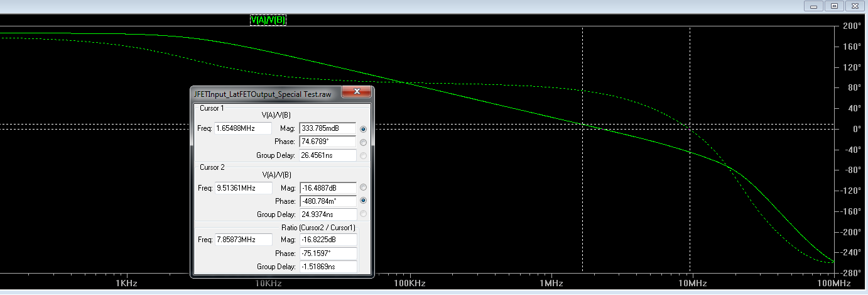Click the 10MHz frequency axis label
The image size is (868, 295).
point(692,283)
